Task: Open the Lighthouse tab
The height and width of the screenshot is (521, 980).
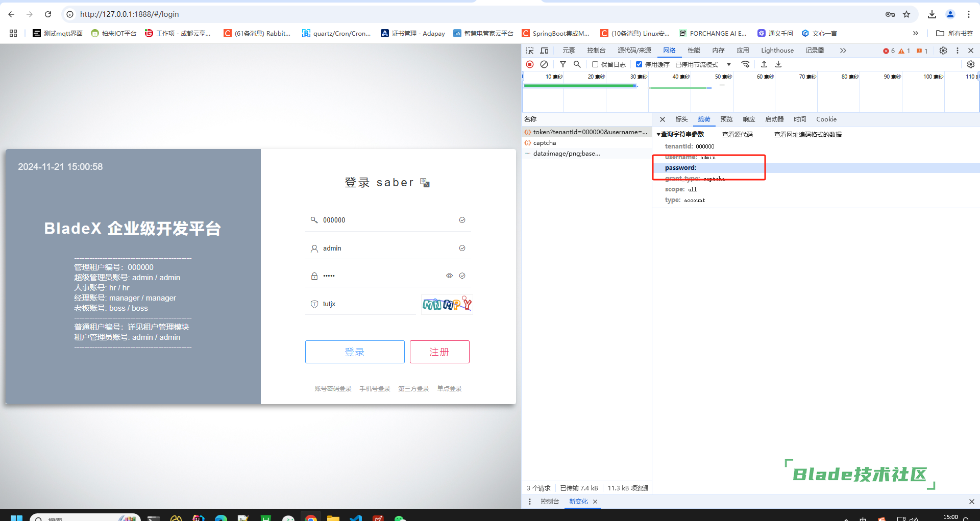Action: click(x=777, y=51)
